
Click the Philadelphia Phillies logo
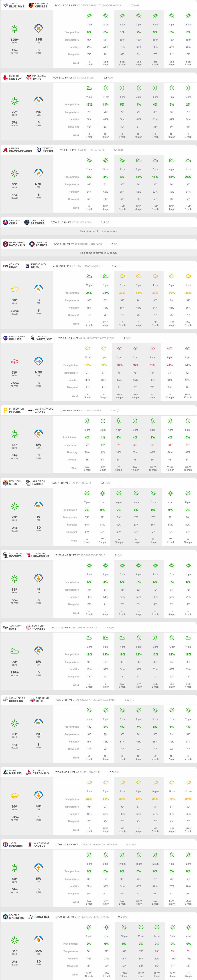pos(5,338)
